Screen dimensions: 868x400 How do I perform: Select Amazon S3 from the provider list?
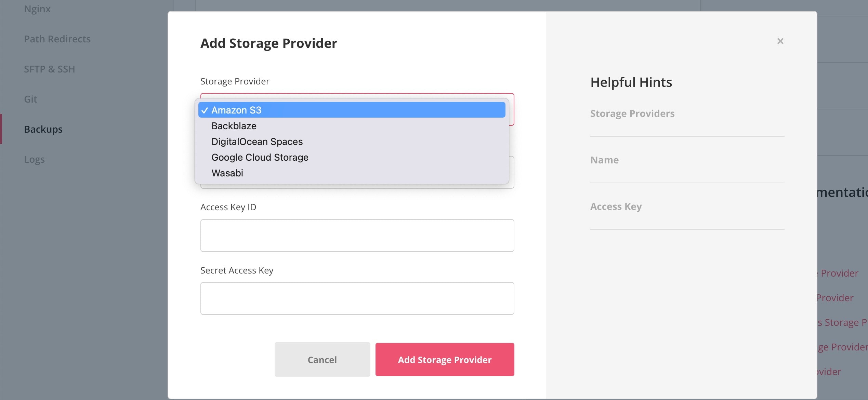point(352,110)
